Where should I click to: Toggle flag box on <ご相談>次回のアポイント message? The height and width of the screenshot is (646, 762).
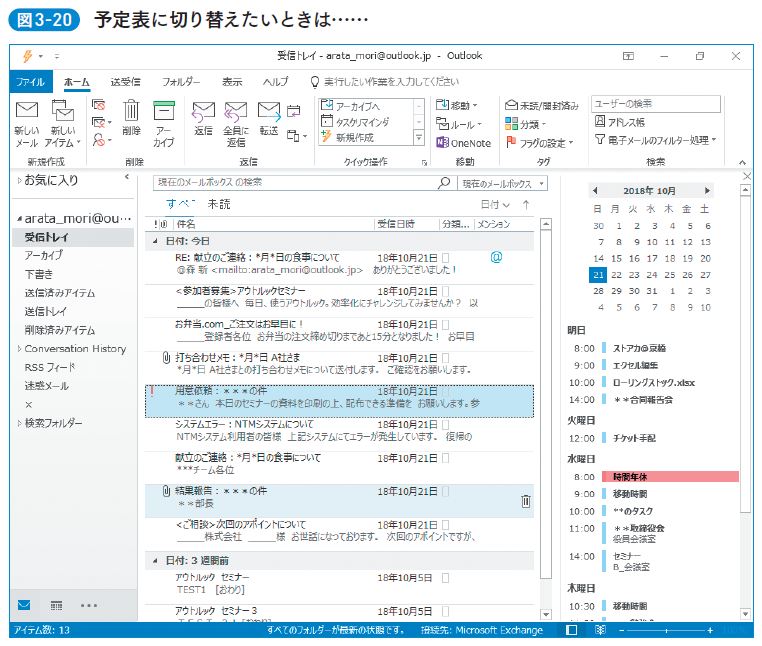pyautogui.click(x=445, y=524)
